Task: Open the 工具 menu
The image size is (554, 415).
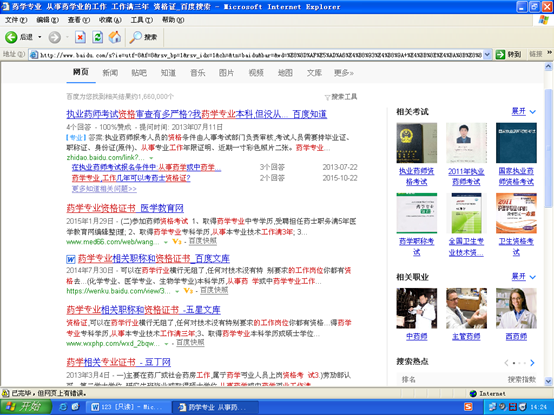Action: [x=141, y=20]
